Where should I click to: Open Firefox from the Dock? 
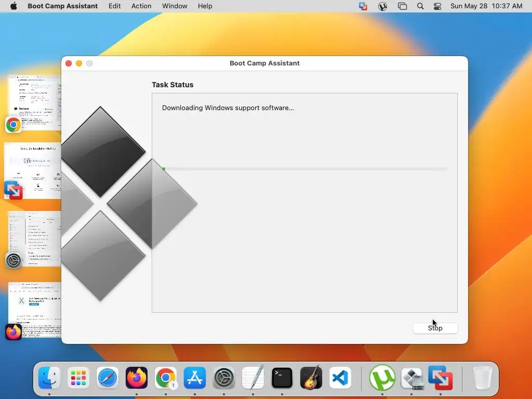[x=137, y=378]
